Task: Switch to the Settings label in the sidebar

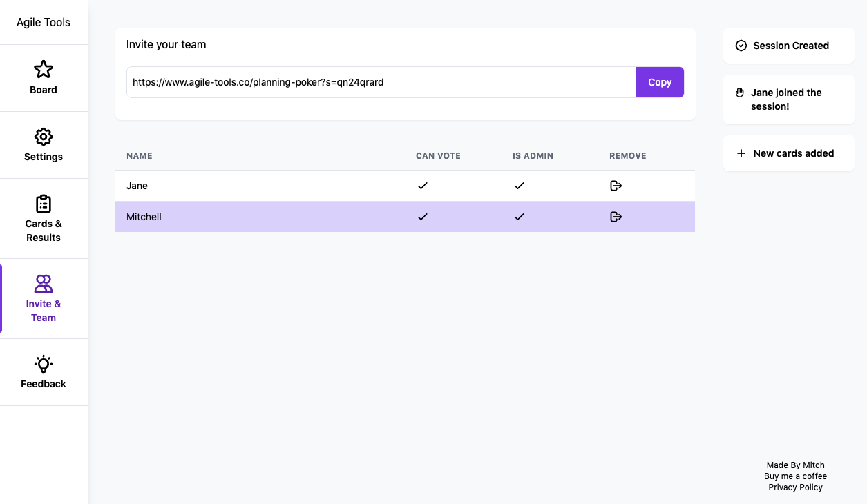Action: tap(44, 157)
